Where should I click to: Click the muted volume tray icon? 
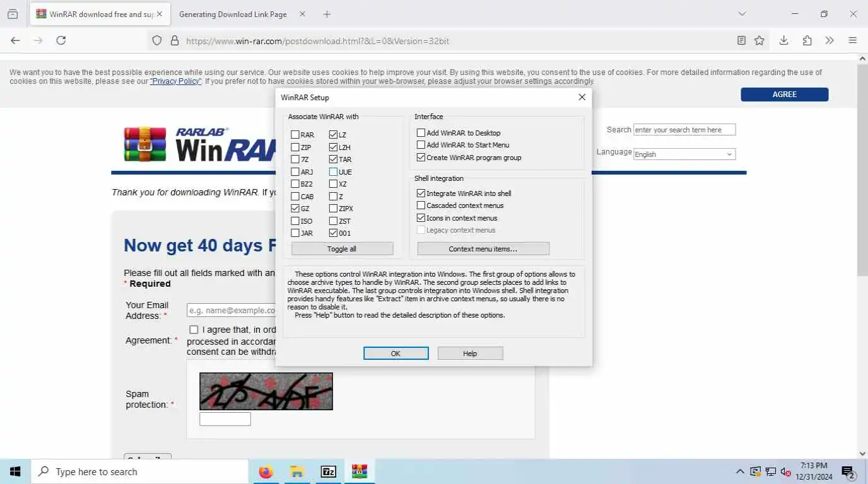tap(786, 471)
